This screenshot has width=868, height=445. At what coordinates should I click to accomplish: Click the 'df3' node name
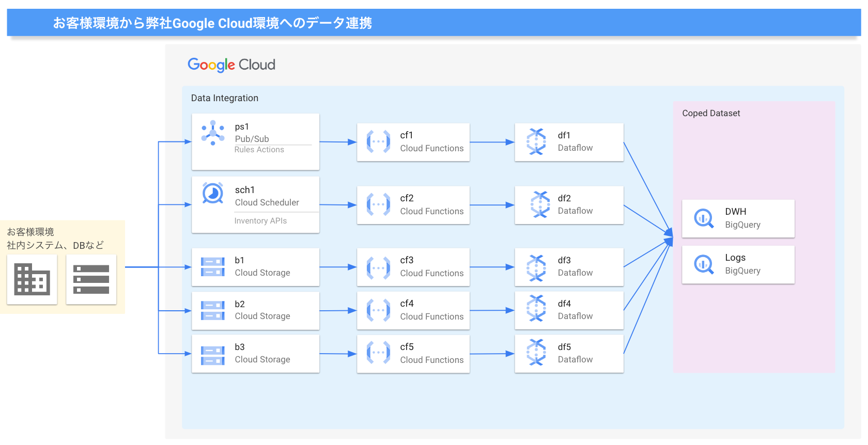[x=565, y=260]
